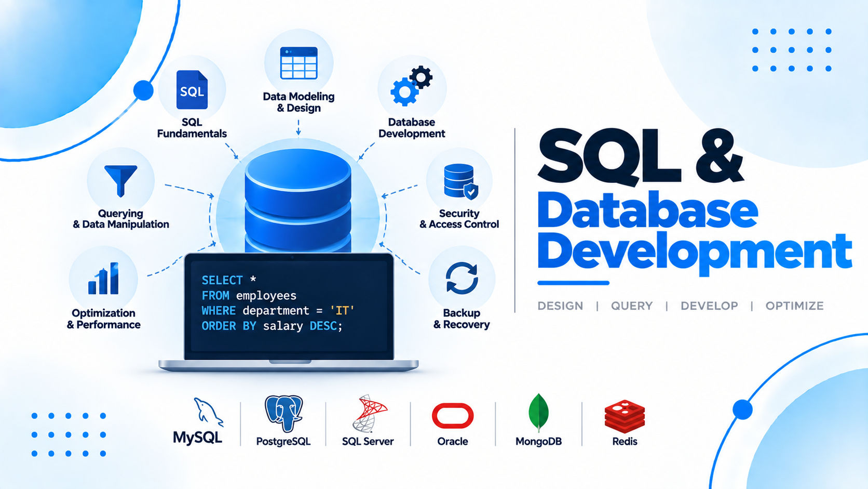868x489 pixels.
Task: Click the Security database shield icon
Action: click(460, 181)
